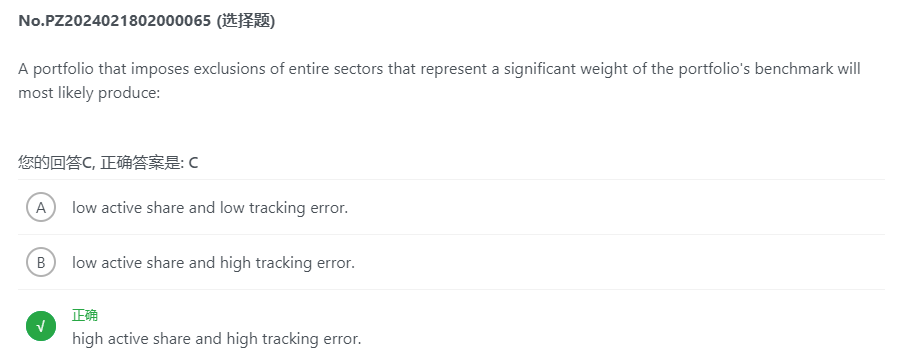Click the bold 'C' after 正确答案是
This screenshot has width=898, height=360.
point(193,163)
